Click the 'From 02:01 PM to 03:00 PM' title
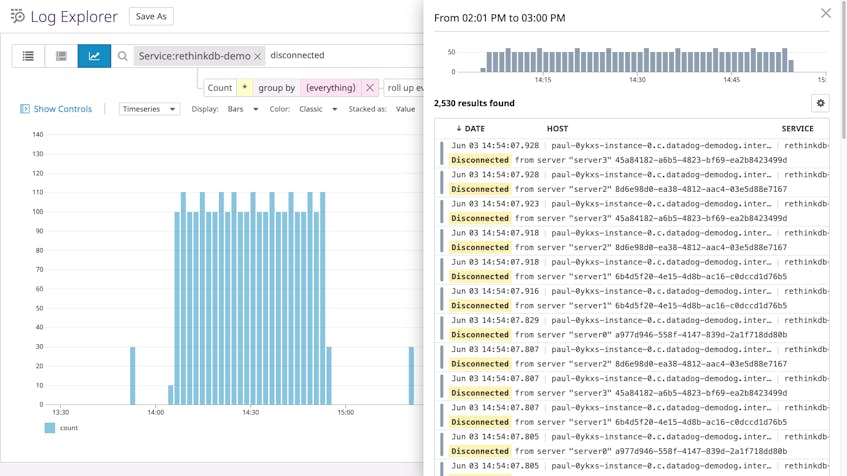 coord(500,18)
